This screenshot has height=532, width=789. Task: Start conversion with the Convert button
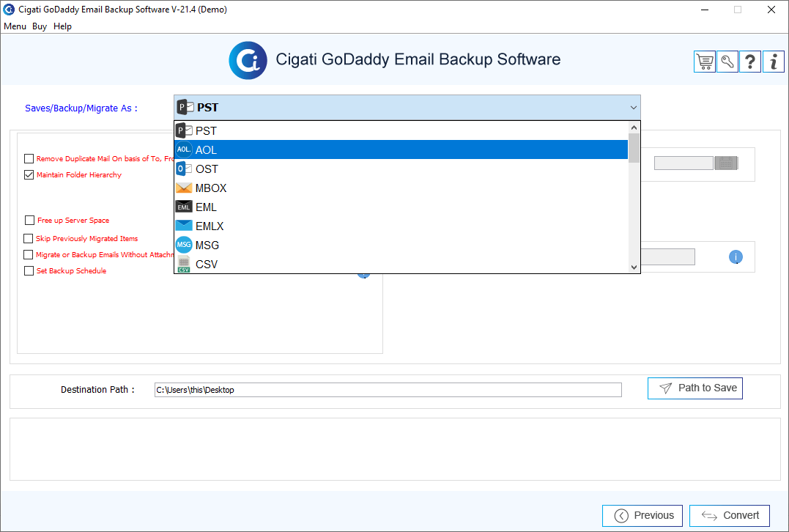[x=730, y=515]
